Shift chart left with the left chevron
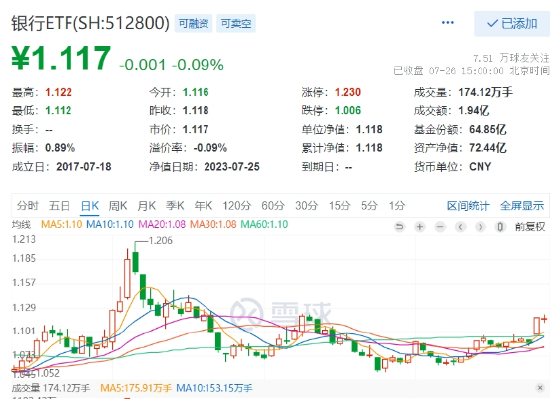 [460, 227]
